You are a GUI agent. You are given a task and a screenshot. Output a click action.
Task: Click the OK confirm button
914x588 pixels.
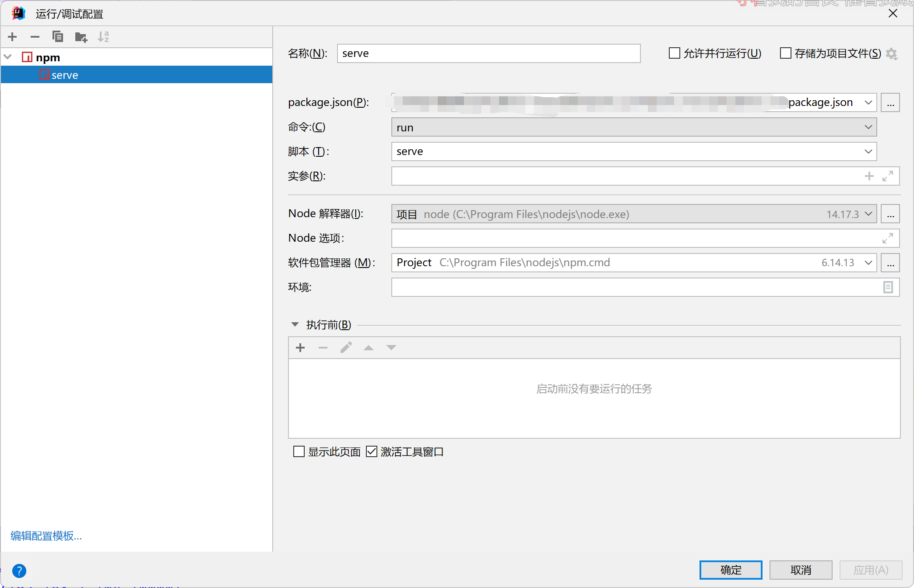click(731, 570)
